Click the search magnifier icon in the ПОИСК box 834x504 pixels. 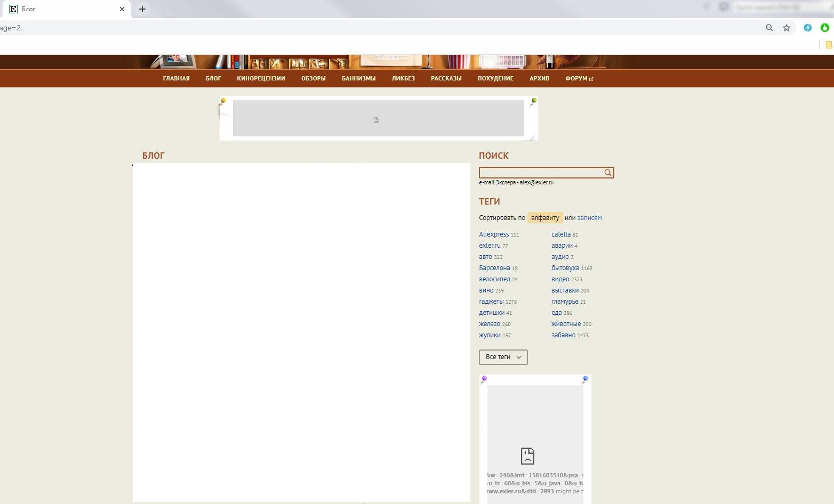point(607,173)
